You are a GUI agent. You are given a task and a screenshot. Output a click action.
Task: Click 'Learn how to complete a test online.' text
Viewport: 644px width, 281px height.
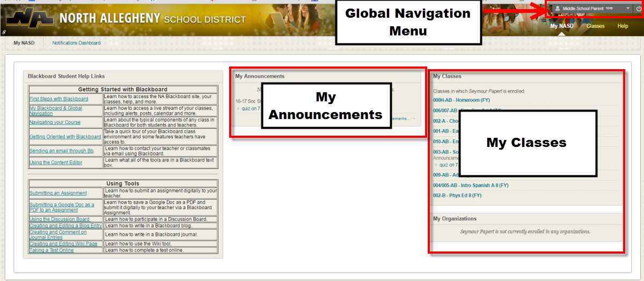[x=144, y=250]
